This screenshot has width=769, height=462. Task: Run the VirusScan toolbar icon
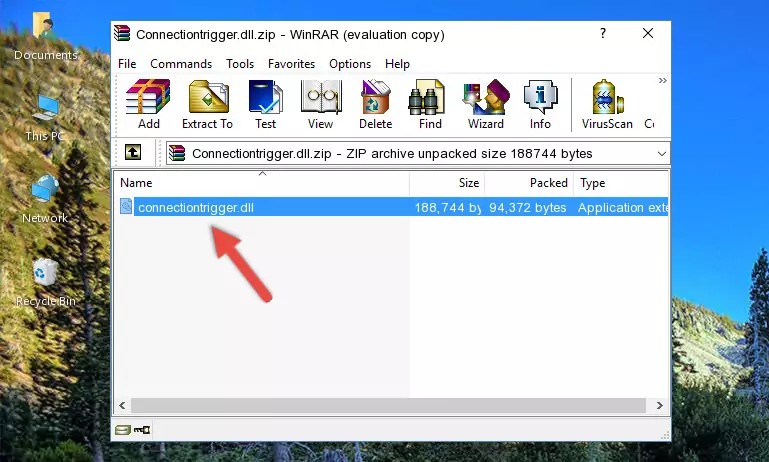click(607, 104)
